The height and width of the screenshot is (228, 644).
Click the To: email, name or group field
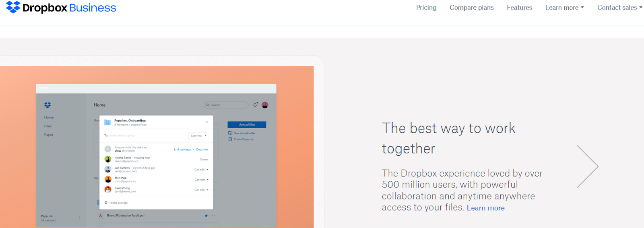(x=145, y=136)
